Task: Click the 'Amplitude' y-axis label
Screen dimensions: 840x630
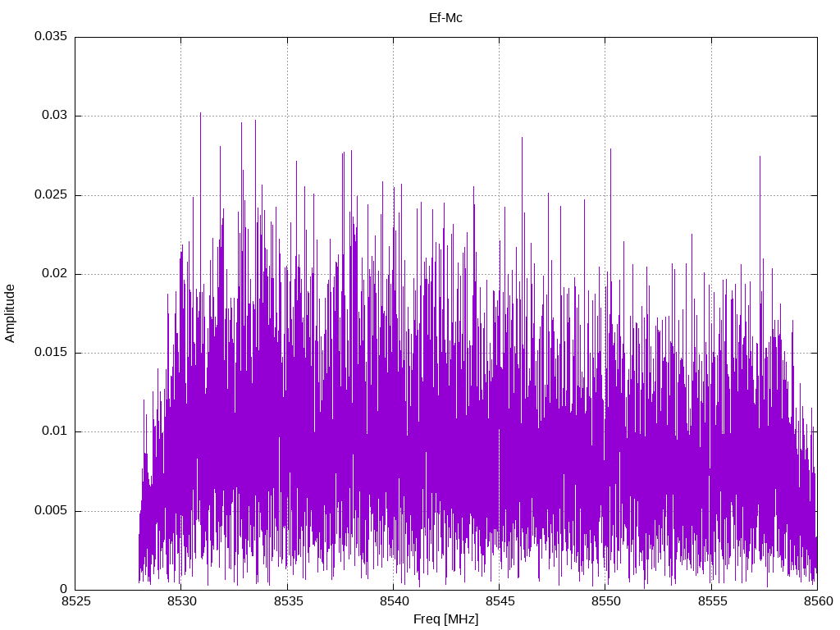Action: click(x=10, y=313)
